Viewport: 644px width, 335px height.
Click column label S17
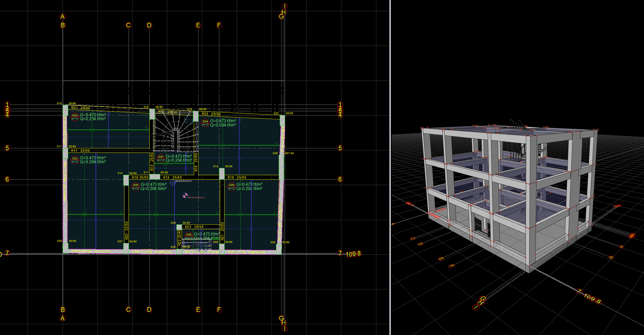59,146
